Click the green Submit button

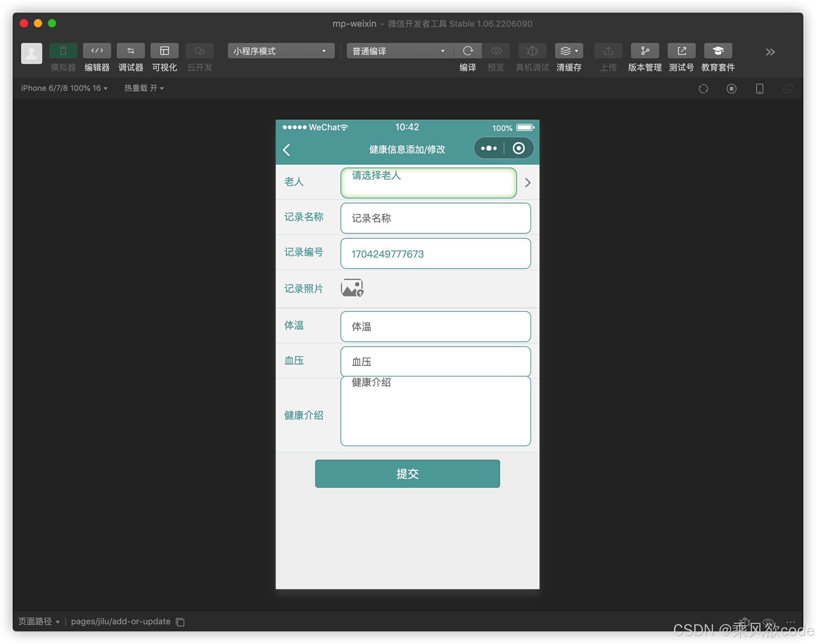click(407, 474)
